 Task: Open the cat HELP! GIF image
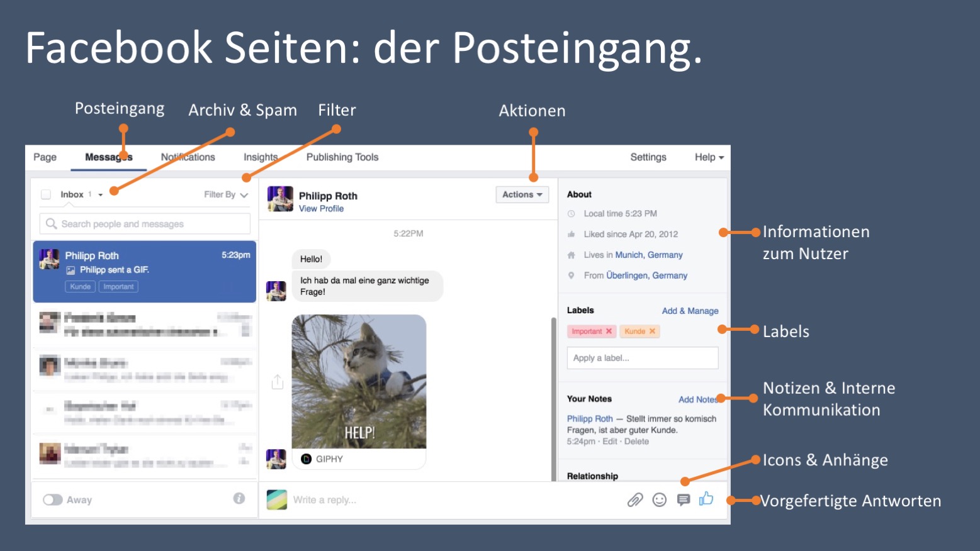[359, 381]
